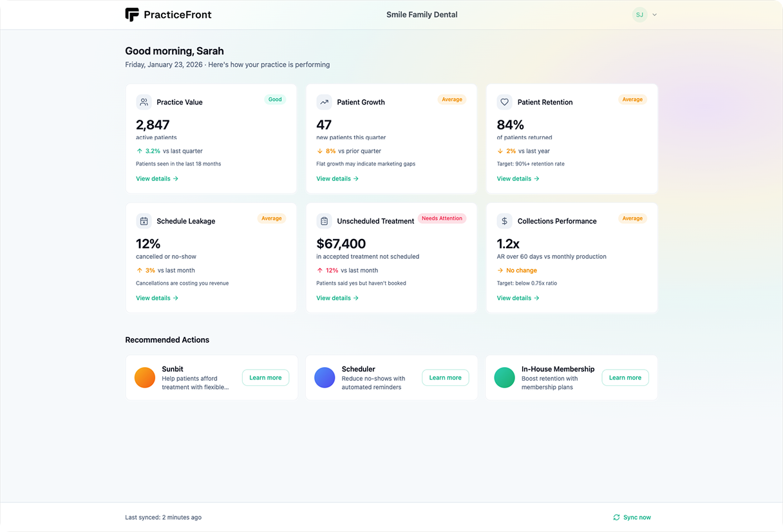Viewport: 783px width, 532px height.
Task: Open the SJ user avatar menu
Action: 639,15
